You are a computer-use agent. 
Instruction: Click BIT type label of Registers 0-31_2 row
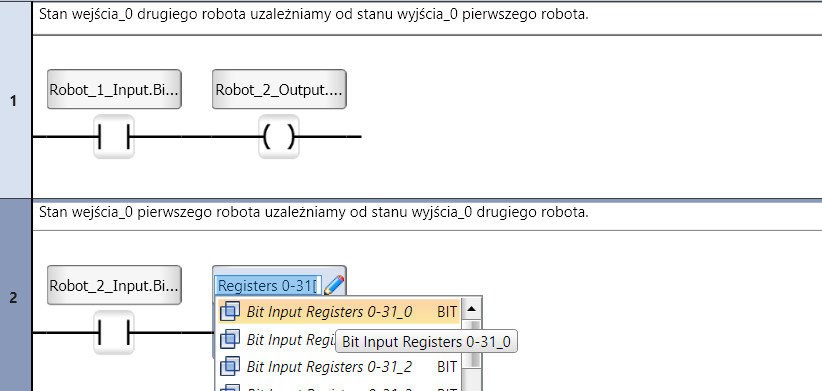pyautogui.click(x=447, y=367)
